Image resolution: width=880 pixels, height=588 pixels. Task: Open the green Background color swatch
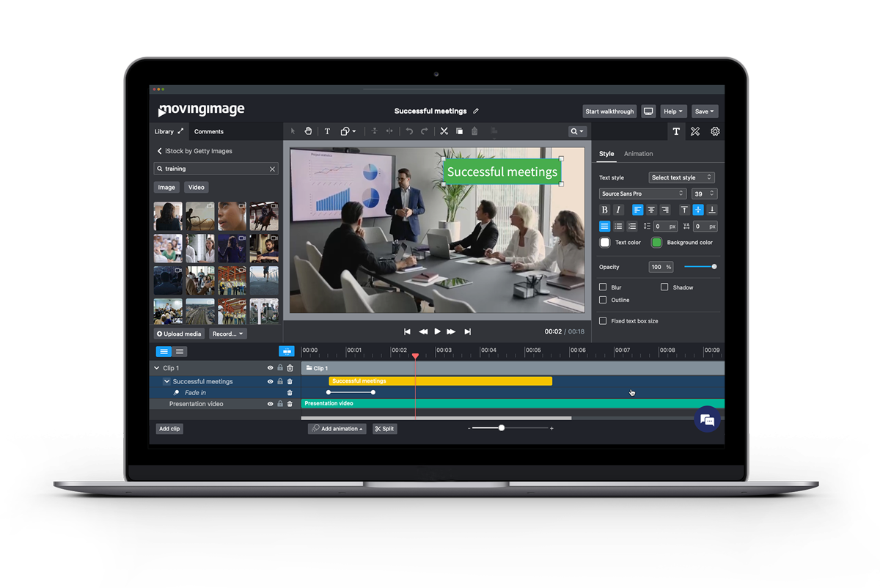[656, 243]
